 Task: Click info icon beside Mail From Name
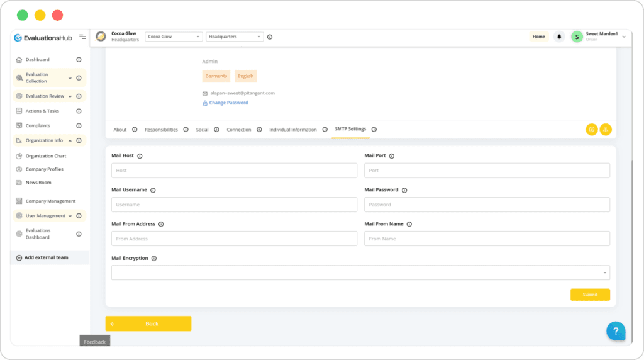[x=409, y=225]
